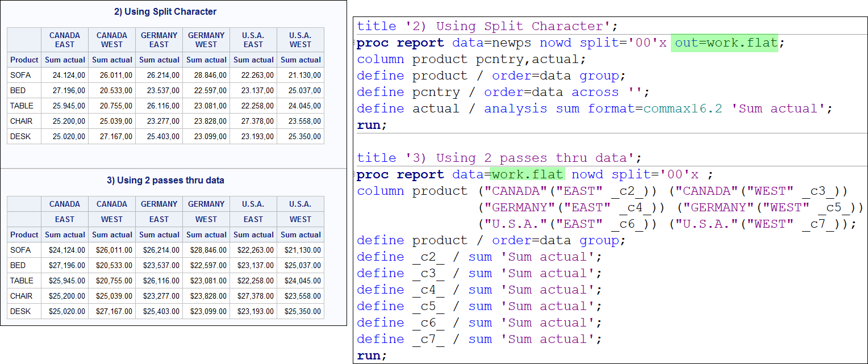Click the '3) Using 2 passes thru data' output heading

165,180
